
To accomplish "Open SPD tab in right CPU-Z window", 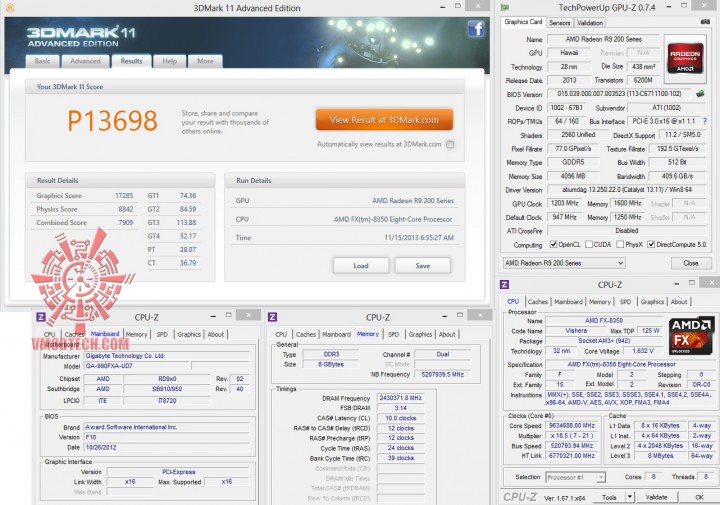I will click(x=625, y=302).
